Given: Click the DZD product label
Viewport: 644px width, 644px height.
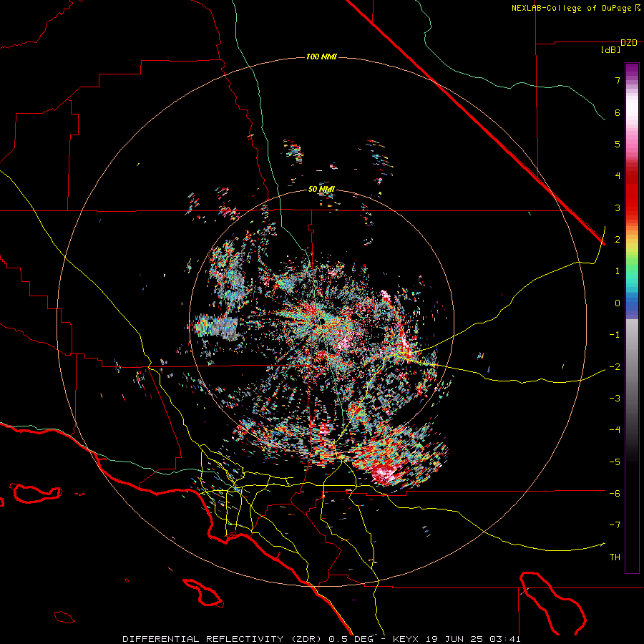Looking at the screenshot, I should 629,43.
